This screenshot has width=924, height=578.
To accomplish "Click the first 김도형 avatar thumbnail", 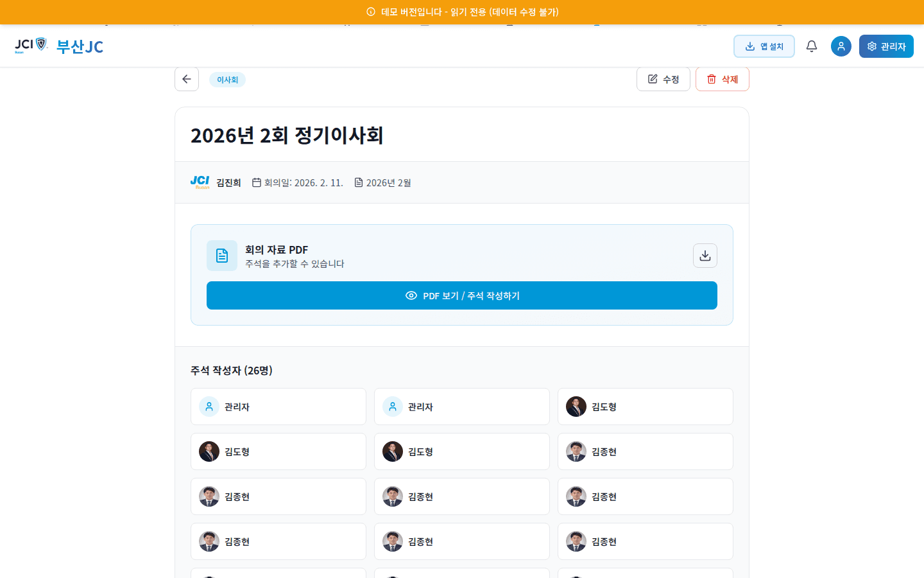I will 576,406.
